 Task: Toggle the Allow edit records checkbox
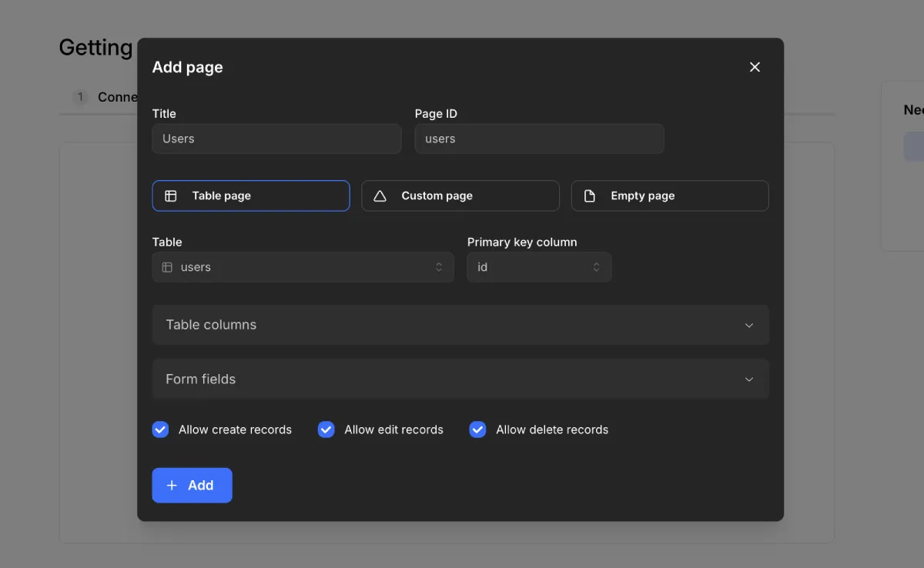326,429
